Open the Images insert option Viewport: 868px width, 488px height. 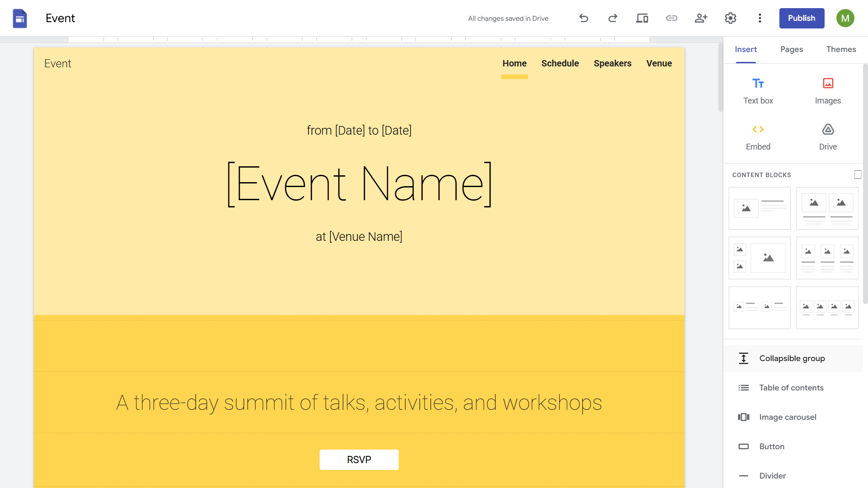[x=828, y=90]
